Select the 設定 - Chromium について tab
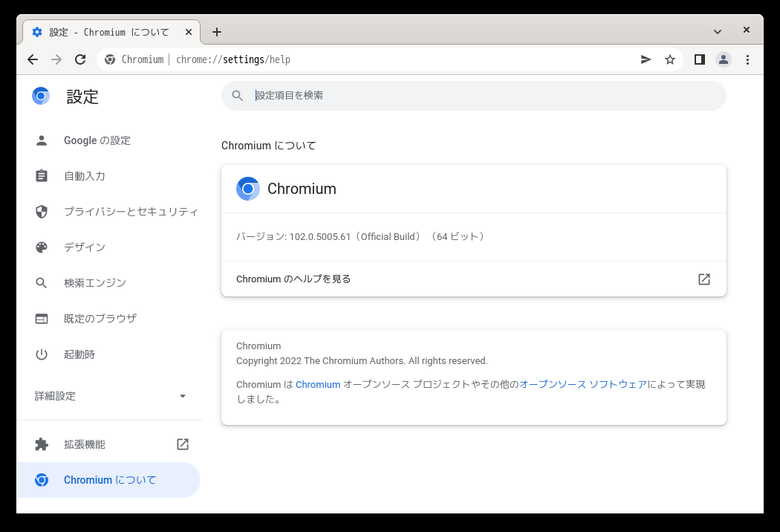The image size is (780, 532). click(111, 33)
